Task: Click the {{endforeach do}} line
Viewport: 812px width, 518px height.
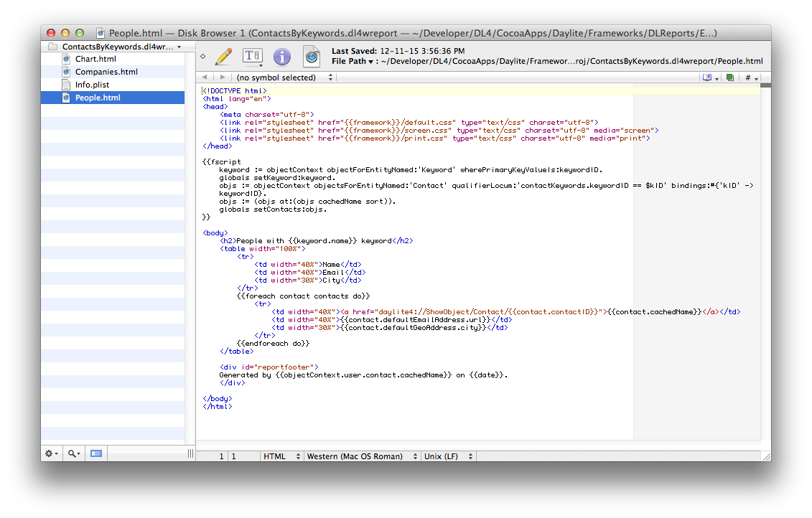Action: pos(273,344)
